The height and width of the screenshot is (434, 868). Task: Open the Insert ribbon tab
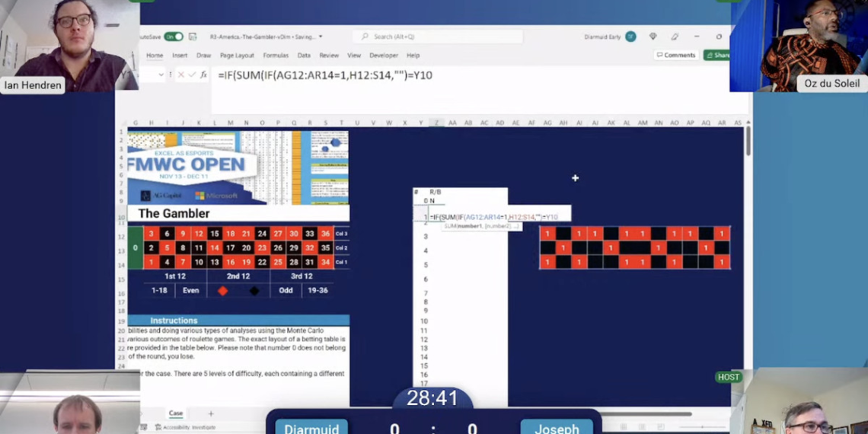tap(180, 56)
